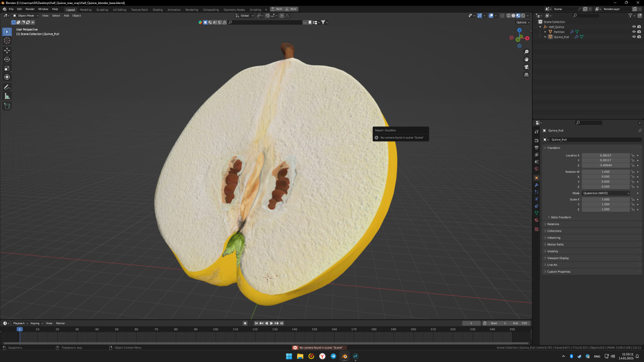The width and height of the screenshot is (644, 362).
Task: Switch perspective/orthographic grid icon
Action: click(x=526, y=75)
